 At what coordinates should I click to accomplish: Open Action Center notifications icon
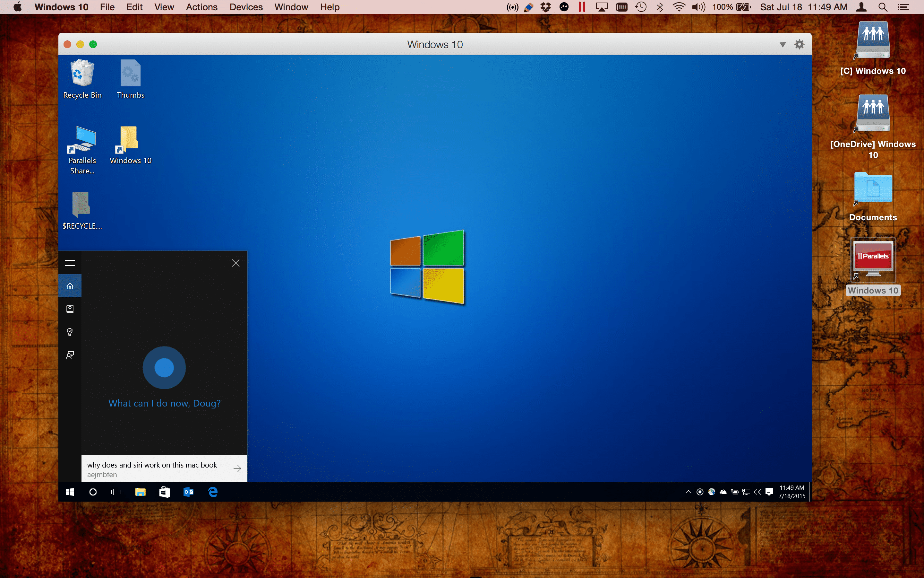(x=770, y=492)
